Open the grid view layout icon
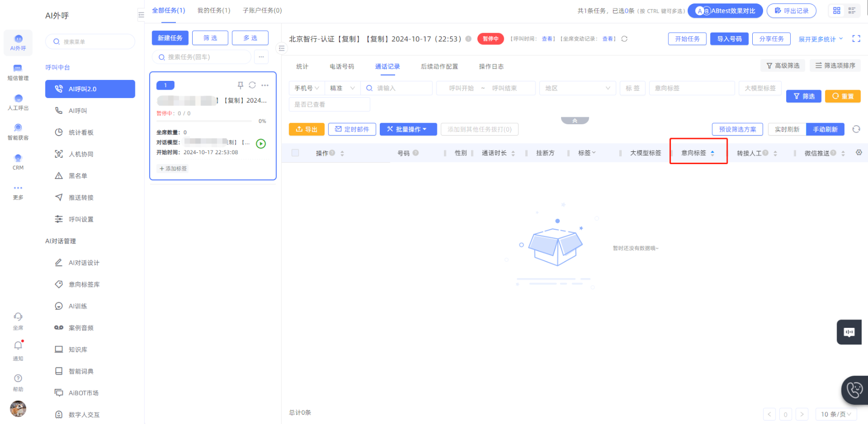 pos(836,10)
